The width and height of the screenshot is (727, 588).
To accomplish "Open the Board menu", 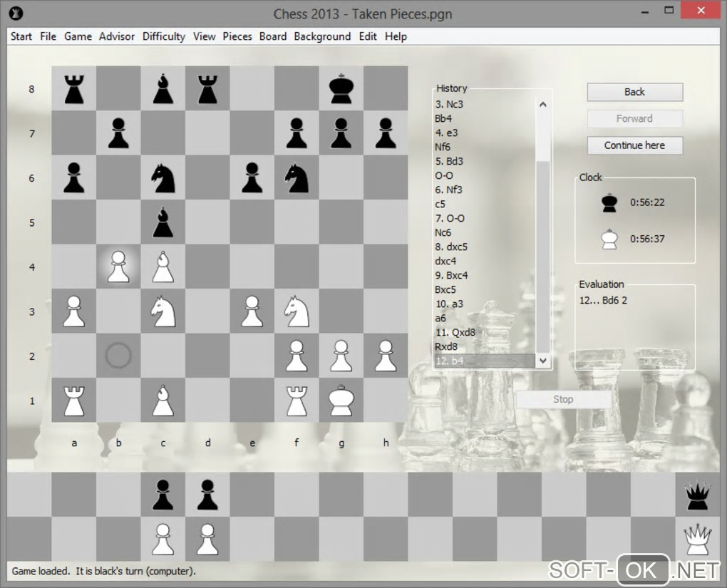I will coord(273,36).
